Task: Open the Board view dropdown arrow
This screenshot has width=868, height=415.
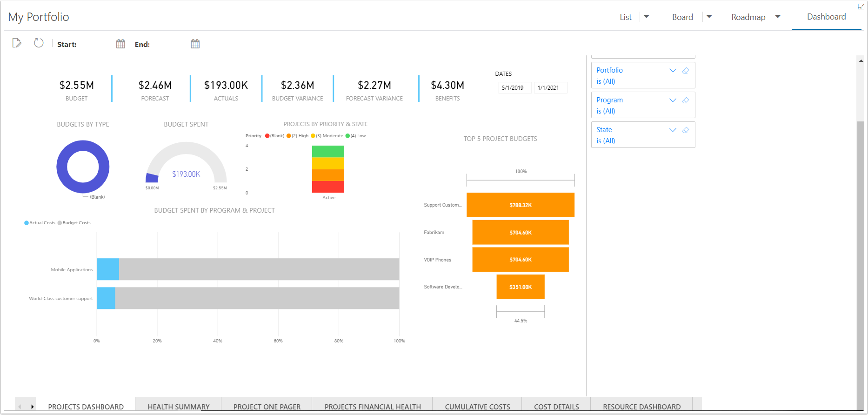Action: click(709, 17)
